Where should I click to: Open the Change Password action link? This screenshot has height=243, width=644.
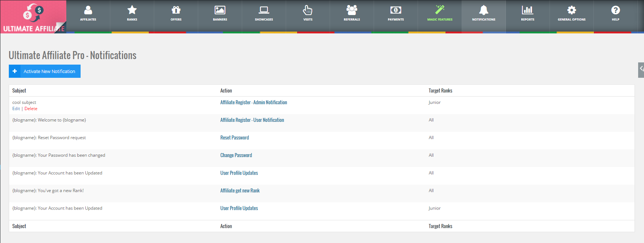pos(236,155)
